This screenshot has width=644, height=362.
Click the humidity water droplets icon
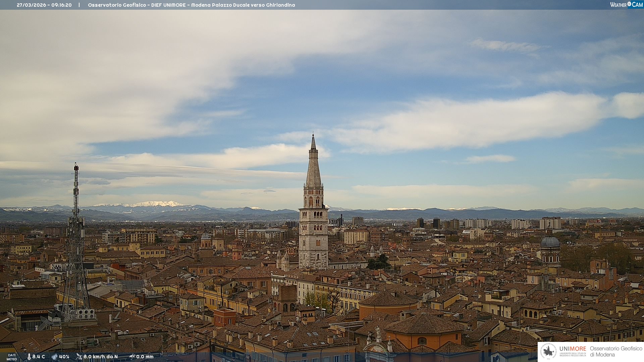coord(54,357)
